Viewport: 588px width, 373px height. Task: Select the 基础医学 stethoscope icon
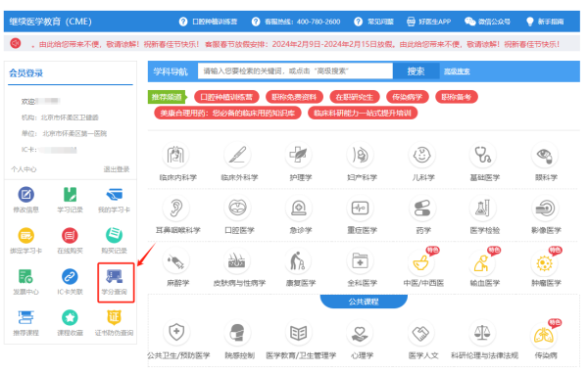coord(483,155)
